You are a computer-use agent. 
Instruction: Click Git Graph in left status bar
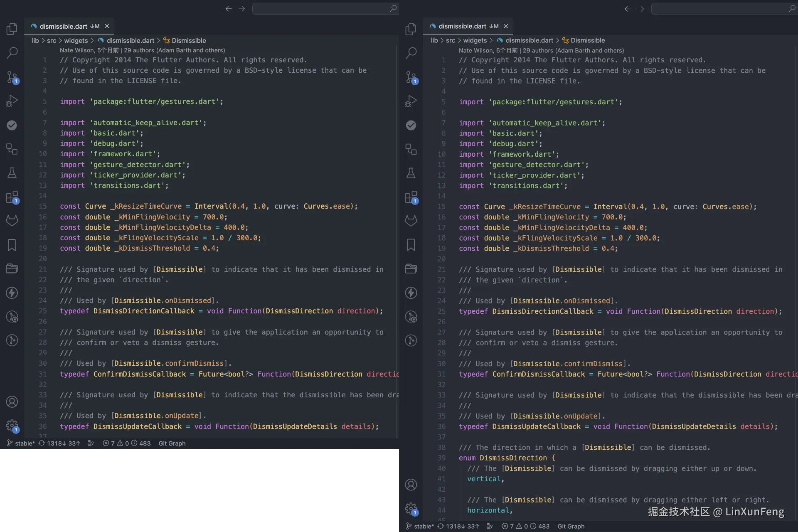[172, 443]
